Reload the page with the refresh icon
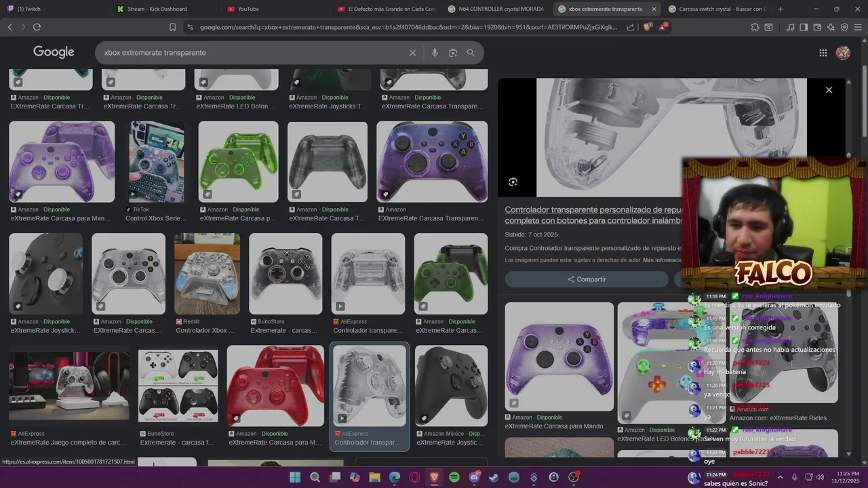Viewport: 868px width, 488px height. click(37, 27)
